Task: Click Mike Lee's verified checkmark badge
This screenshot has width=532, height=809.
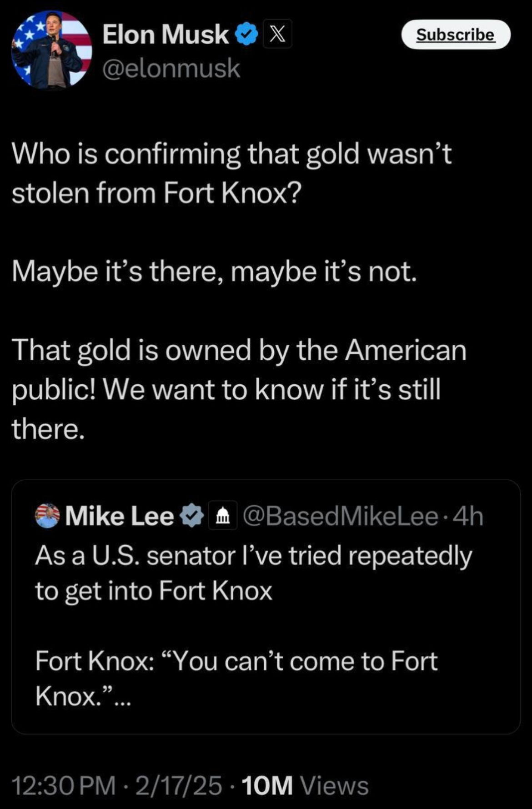Action: pyautogui.click(x=192, y=516)
